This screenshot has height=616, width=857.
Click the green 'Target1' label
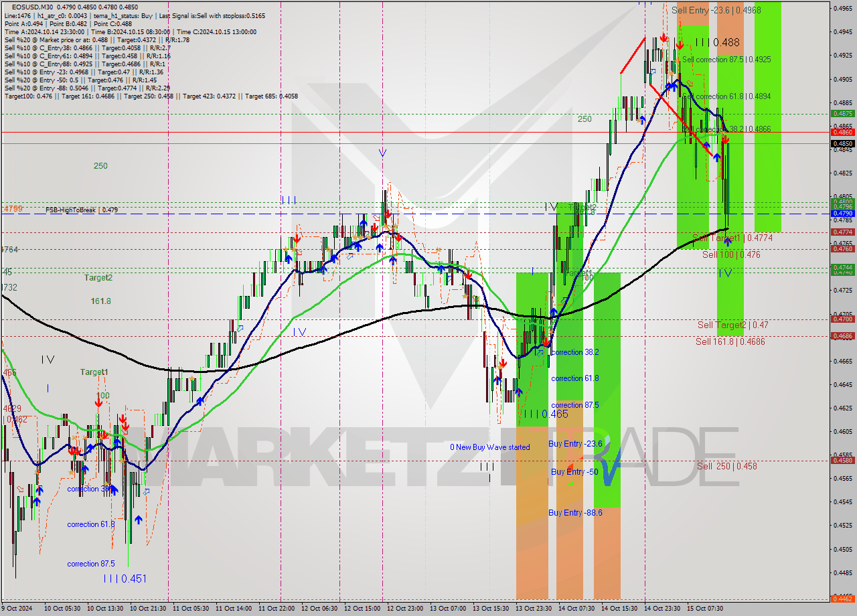coord(94,372)
